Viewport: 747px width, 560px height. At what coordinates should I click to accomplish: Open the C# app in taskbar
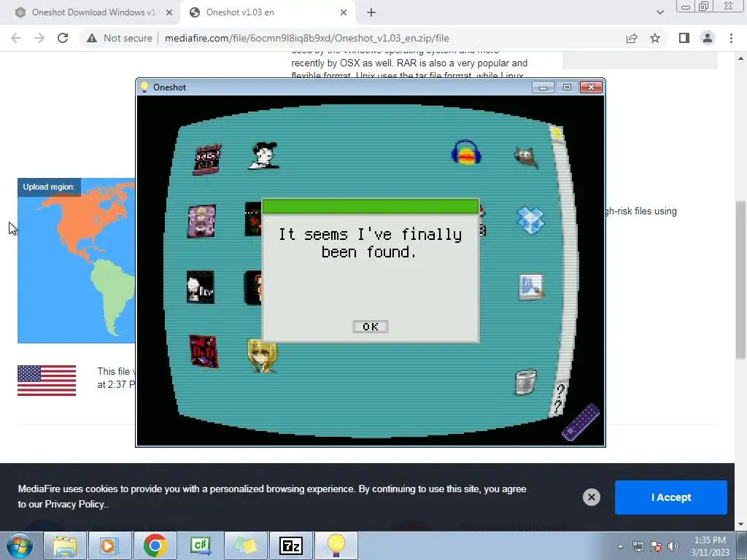coord(200,545)
